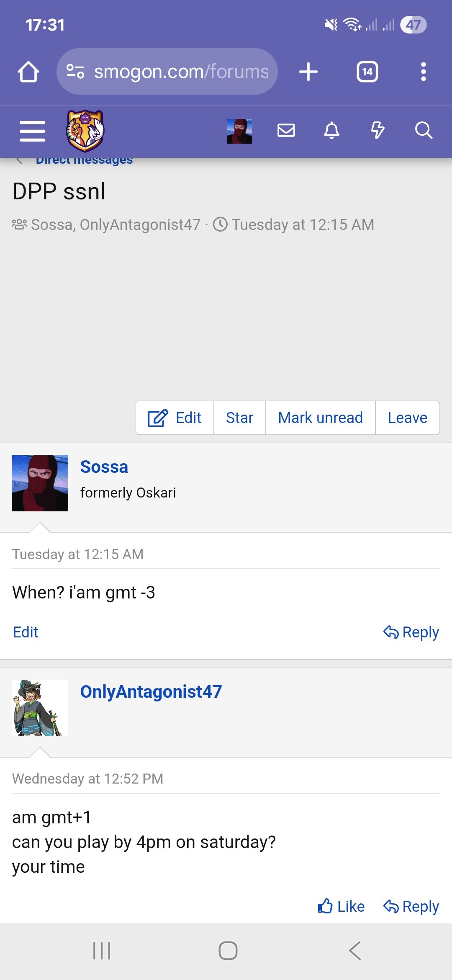The height and width of the screenshot is (980, 452).
Task: Open What's New lightning bolt icon
Action: [x=378, y=131]
